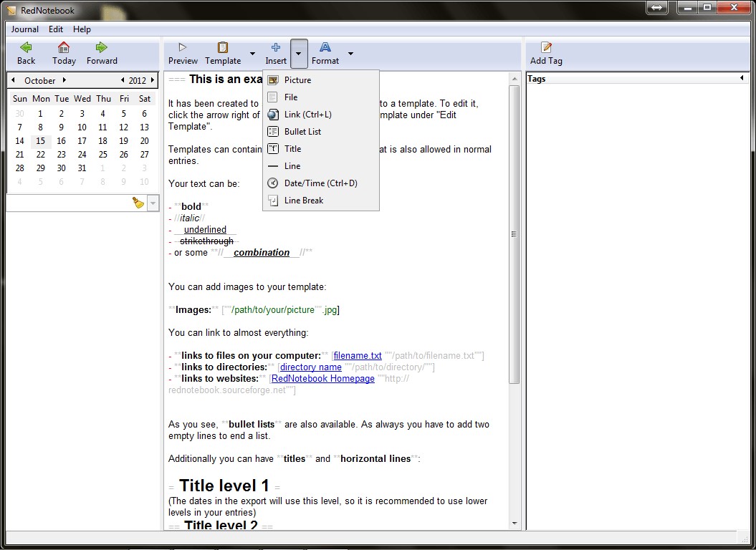Click the Add Tag icon
Image resolution: width=756 pixels, height=550 pixels.
tap(546, 47)
